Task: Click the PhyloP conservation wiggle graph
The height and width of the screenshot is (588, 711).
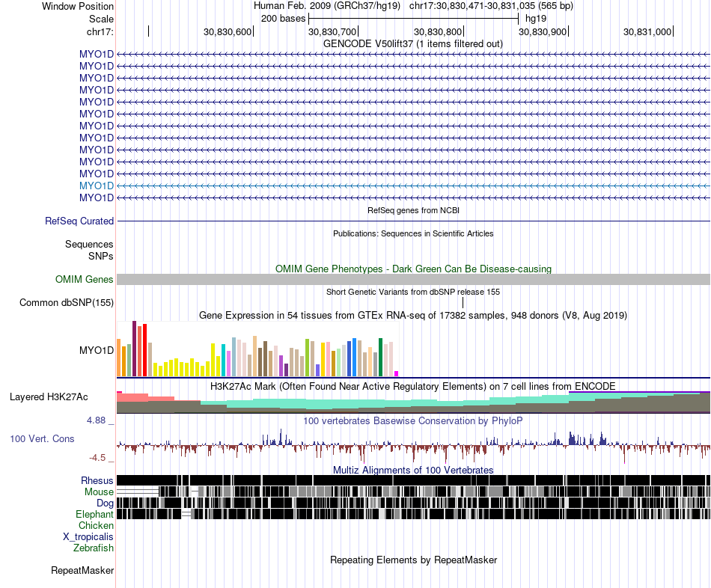Action: tap(413, 446)
